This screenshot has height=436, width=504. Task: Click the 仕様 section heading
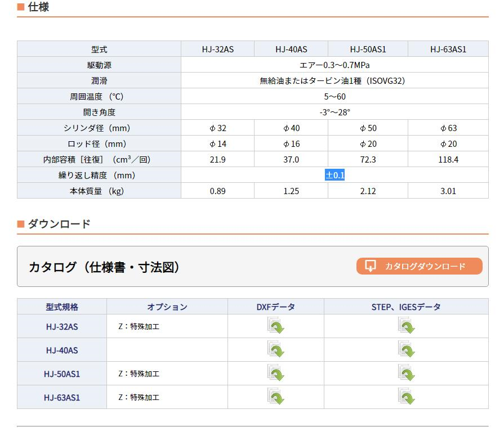pyautogui.click(x=38, y=8)
